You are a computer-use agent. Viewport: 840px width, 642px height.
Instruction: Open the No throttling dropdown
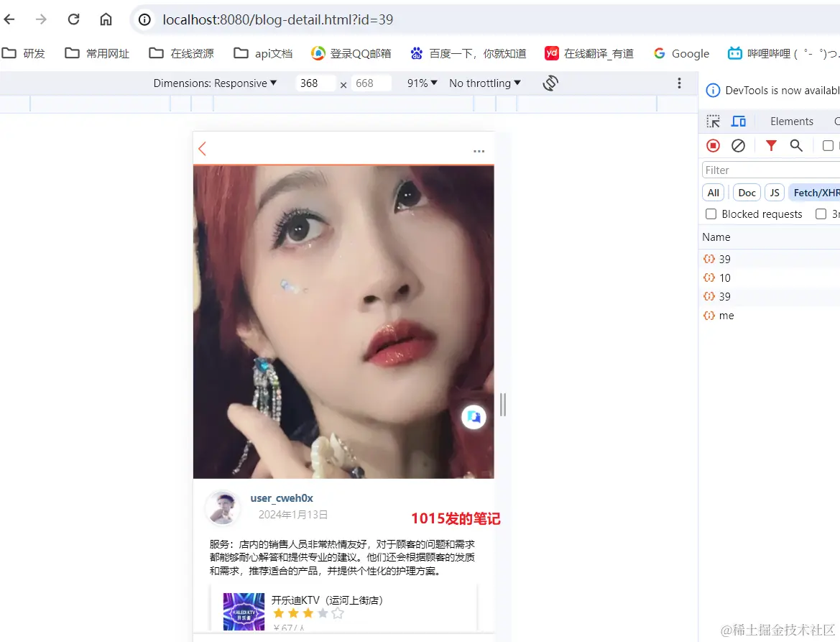pyautogui.click(x=485, y=83)
